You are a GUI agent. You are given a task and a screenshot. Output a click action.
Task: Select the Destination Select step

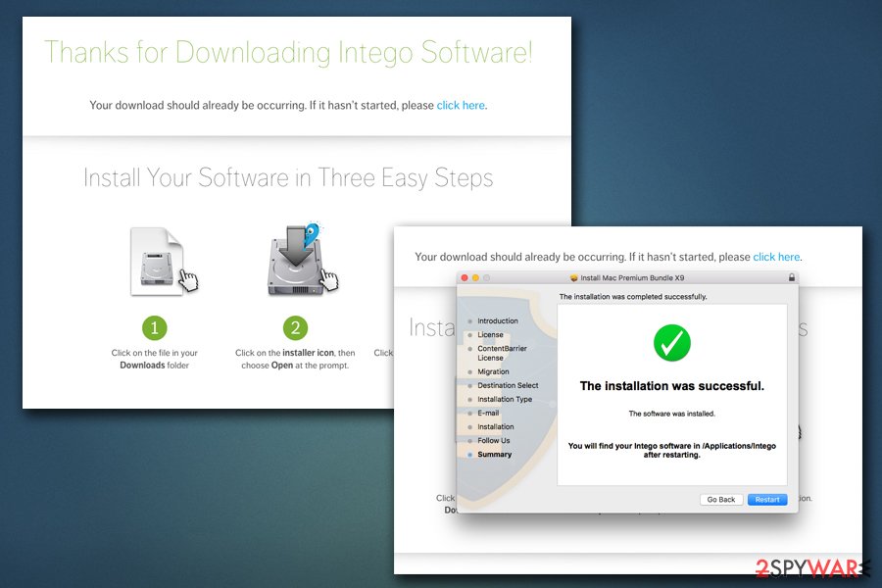[508, 385]
